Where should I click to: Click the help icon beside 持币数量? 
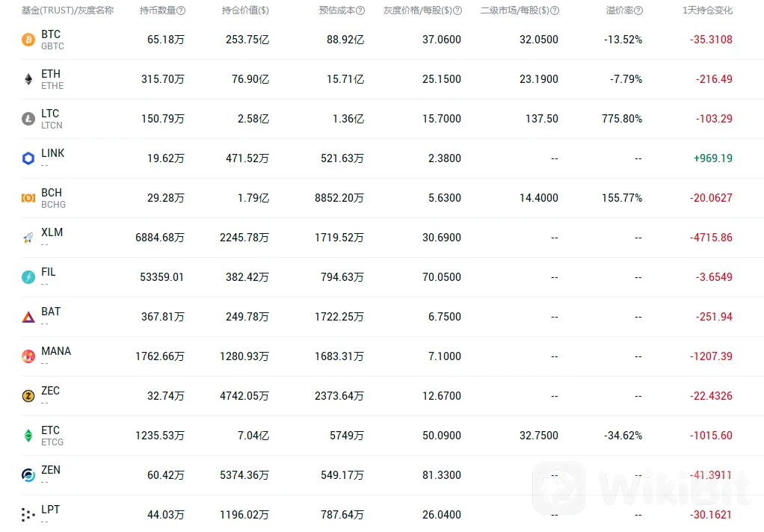tap(181, 11)
